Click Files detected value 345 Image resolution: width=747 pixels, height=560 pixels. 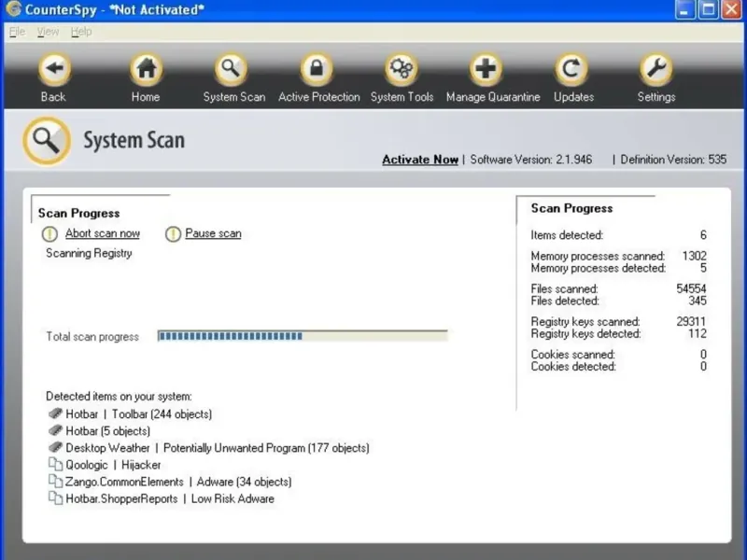698,301
